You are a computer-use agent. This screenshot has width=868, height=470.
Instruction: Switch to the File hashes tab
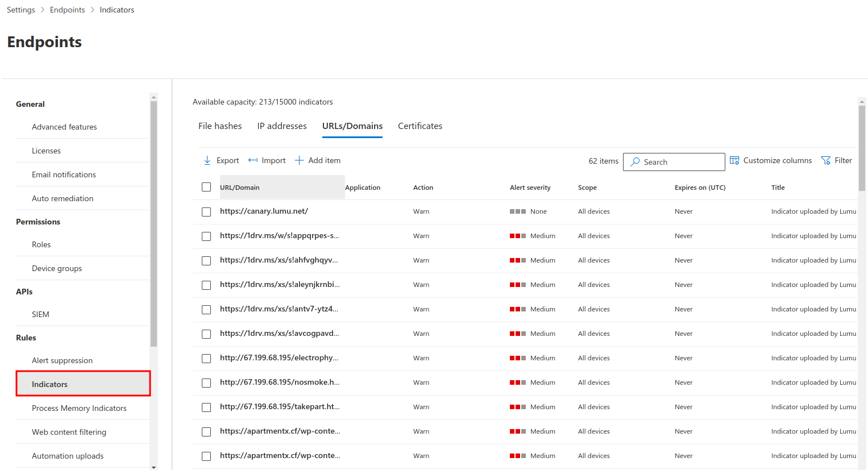[x=220, y=126]
